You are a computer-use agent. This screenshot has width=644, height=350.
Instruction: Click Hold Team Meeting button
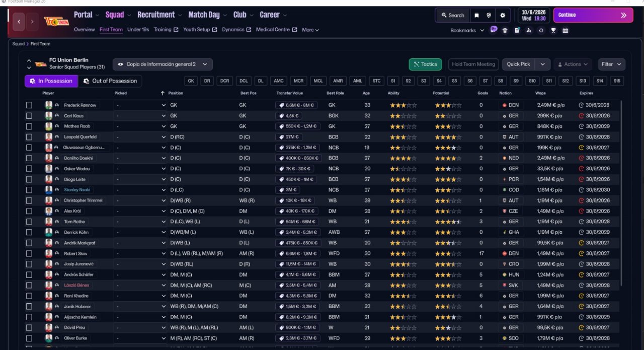click(473, 64)
